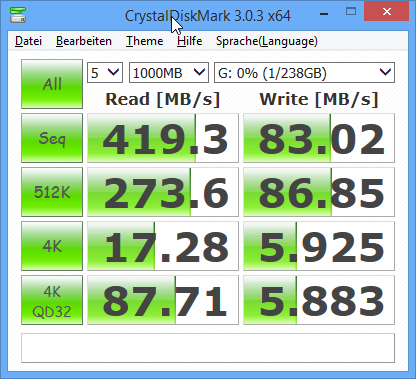Viewport: 416px width, 379px height.
Task: Expand the G: drive selection dropdown
Action: [x=304, y=72]
